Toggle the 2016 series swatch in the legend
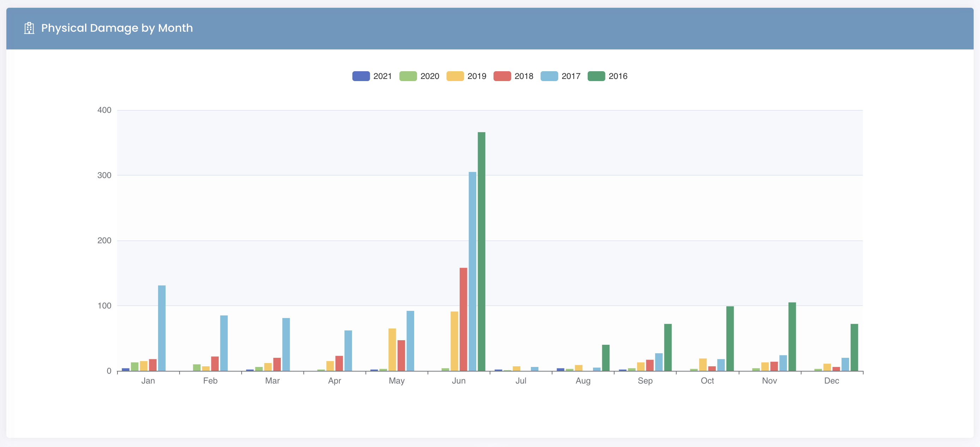Viewport: 980px width, 447px height. tap(596, 76)
